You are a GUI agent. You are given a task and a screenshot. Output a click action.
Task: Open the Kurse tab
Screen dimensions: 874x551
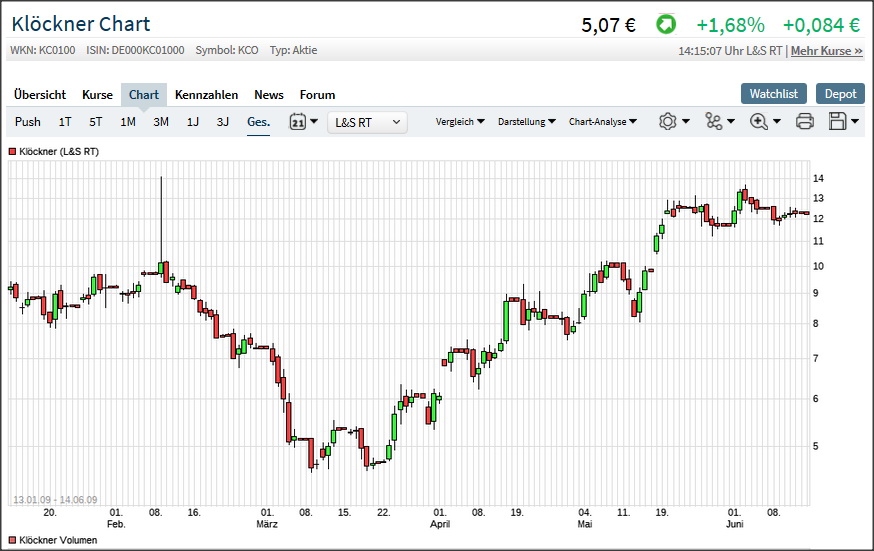coord(97,95)
